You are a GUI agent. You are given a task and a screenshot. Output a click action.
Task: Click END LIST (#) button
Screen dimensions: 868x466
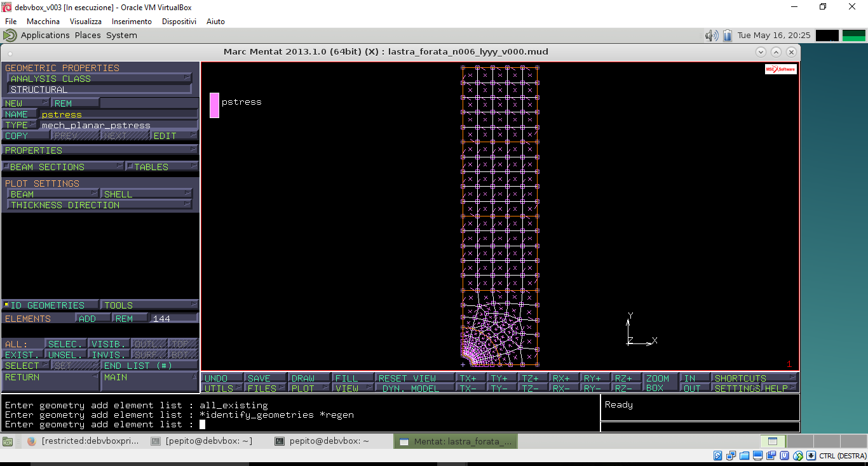pyautogui.click(x=149, y=365)
